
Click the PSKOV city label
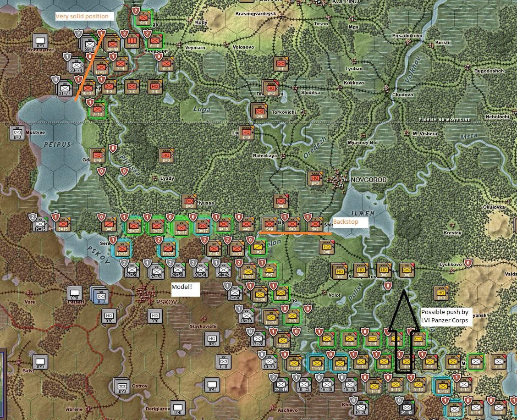tap(166, 302)
